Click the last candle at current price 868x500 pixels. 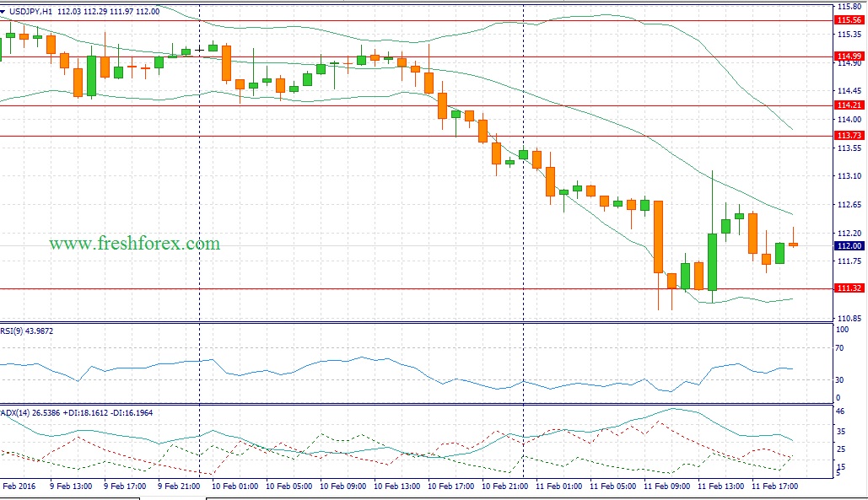(793, 244)
